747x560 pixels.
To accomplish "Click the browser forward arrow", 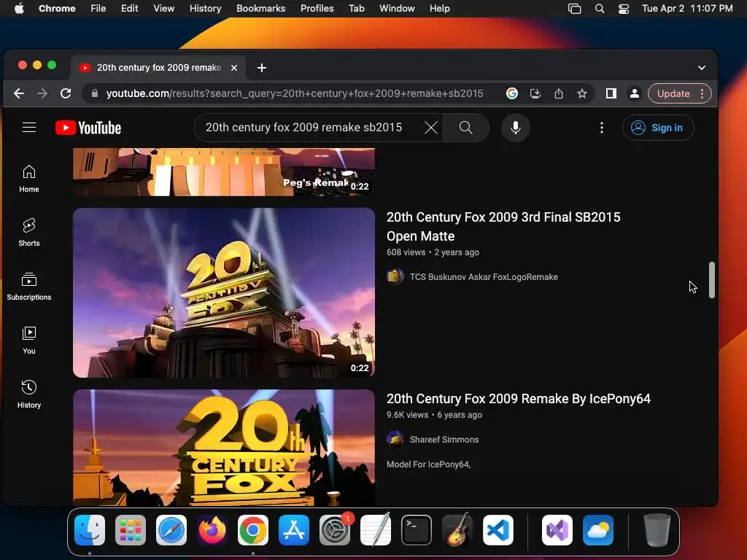I will click(42, 93).
